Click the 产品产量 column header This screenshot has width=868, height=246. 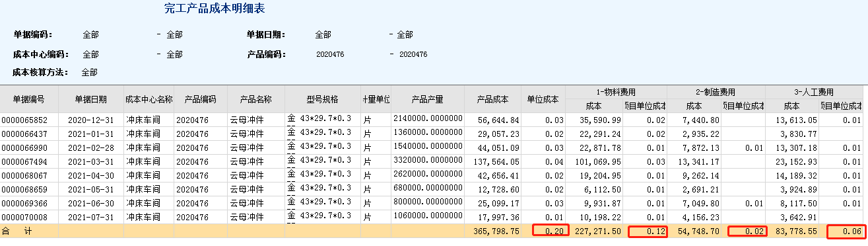(x=427, y=99)
